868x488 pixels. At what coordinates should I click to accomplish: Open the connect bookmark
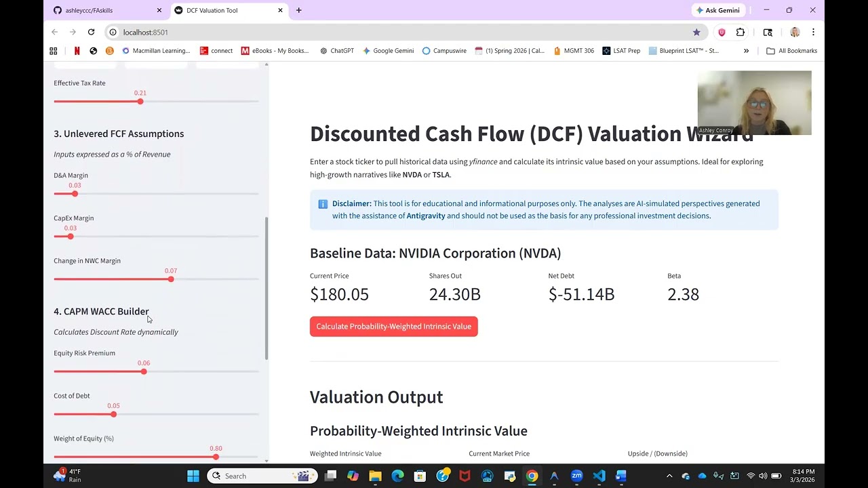click(216, 51)
